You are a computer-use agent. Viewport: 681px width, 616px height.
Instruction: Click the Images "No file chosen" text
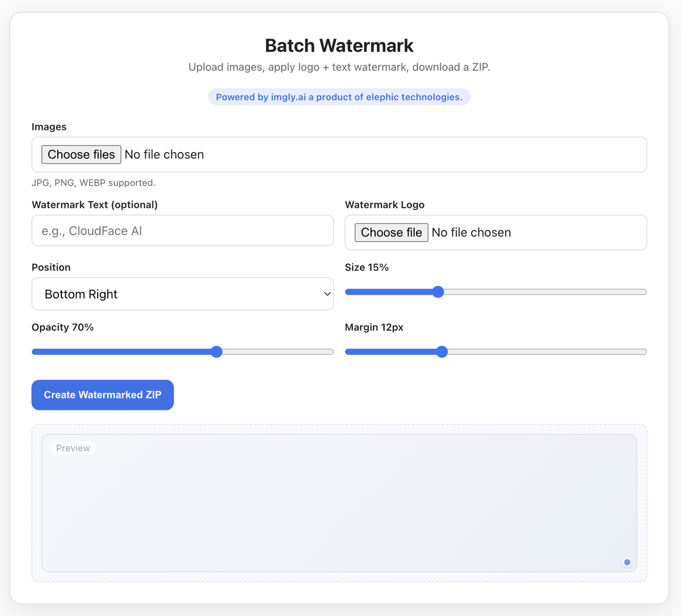tap(164, 155)
